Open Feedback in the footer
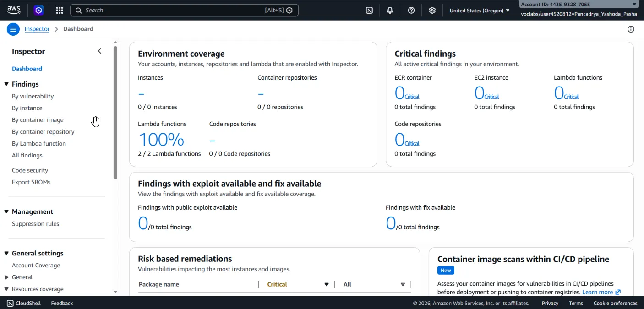This screenshot has width=644, height=309. (62, 303)
